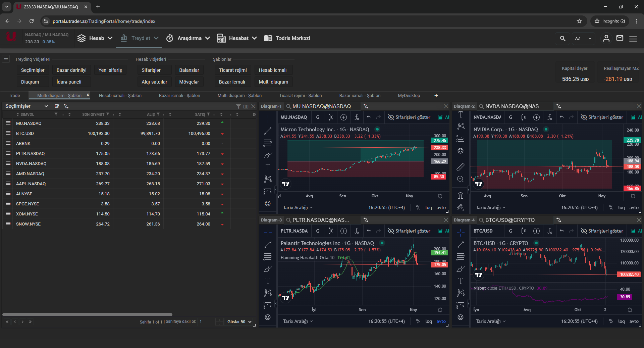Click the Multi diaqram template button
The height and width of the screenshot is (348, 644).
pos(273,82)
